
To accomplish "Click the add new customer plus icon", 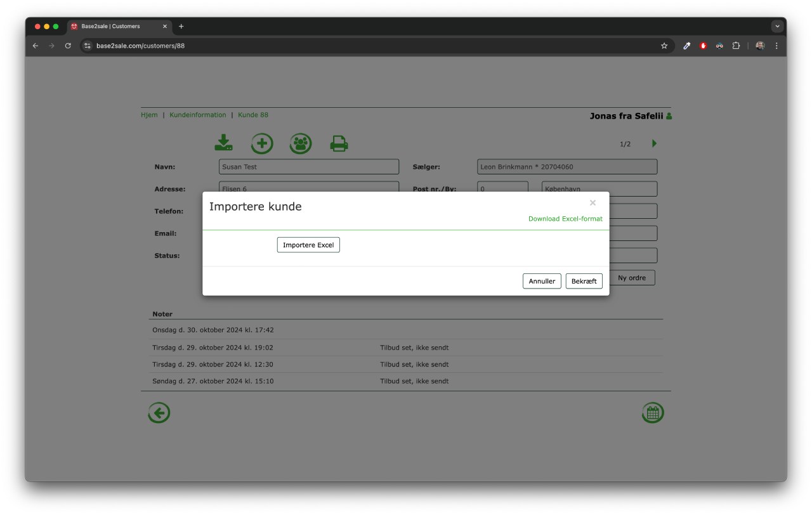I will 262,143.
